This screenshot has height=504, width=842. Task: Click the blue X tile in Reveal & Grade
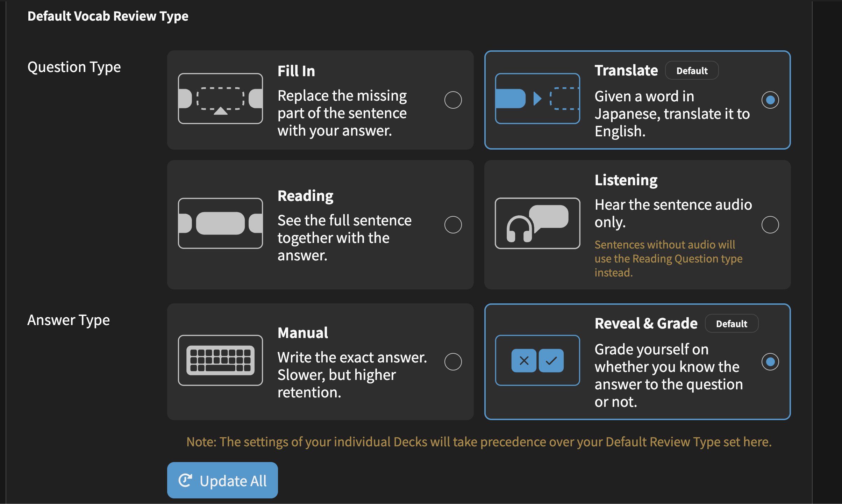coord(524,360)
